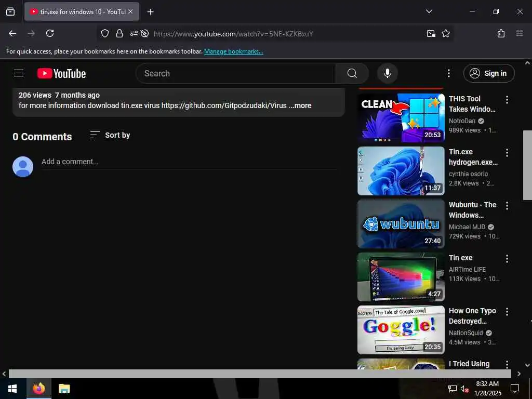Open the list all tabs dropdown arrow
This screenshot has height=399, width=532.
[x=429, y=11]
